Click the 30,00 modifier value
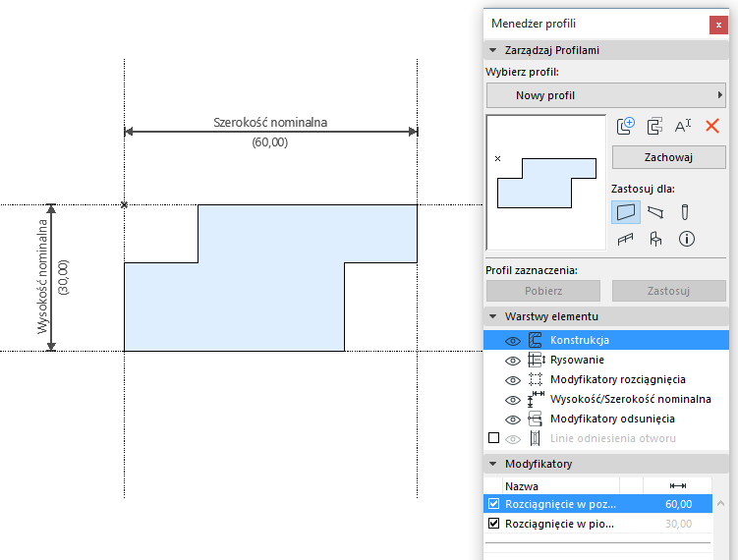The image size is (738, 560). pyautogui.click(x=678, y=524)
